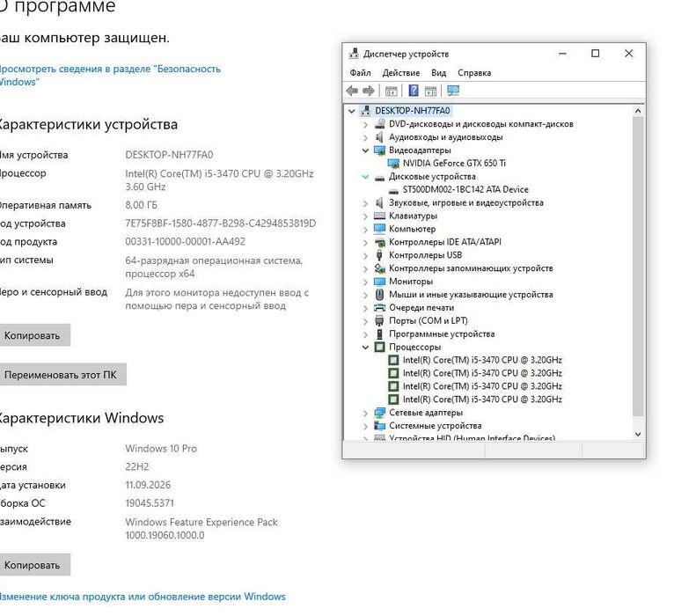Select the NVIDIA GeForce GTX 650 Ti device
This screenshot has height=616, width=696.
454,164
